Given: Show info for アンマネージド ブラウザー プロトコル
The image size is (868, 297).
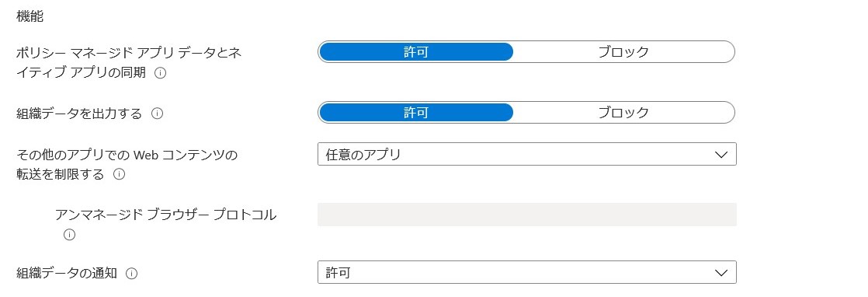Looking at the screenshot, I should pos(69,235).
